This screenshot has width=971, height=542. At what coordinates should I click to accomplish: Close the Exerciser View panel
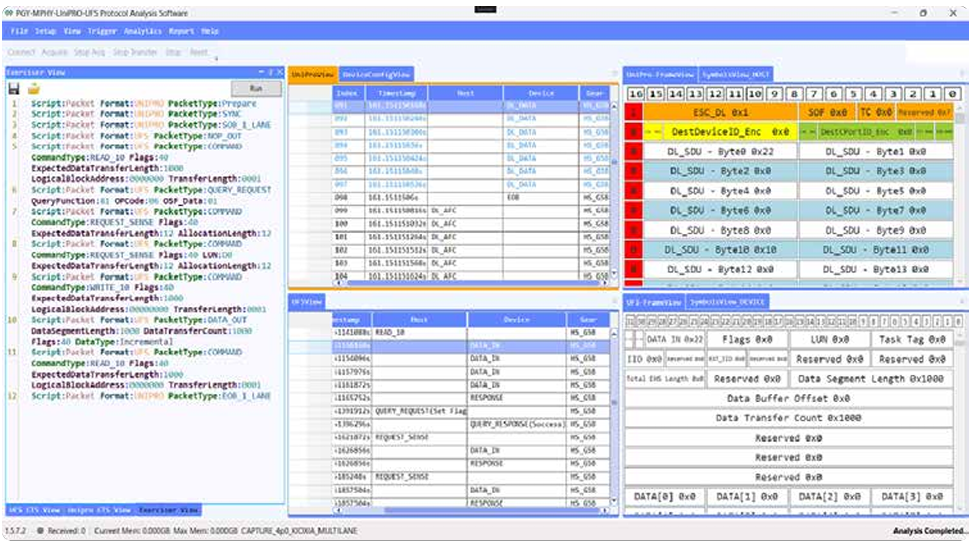280,72
